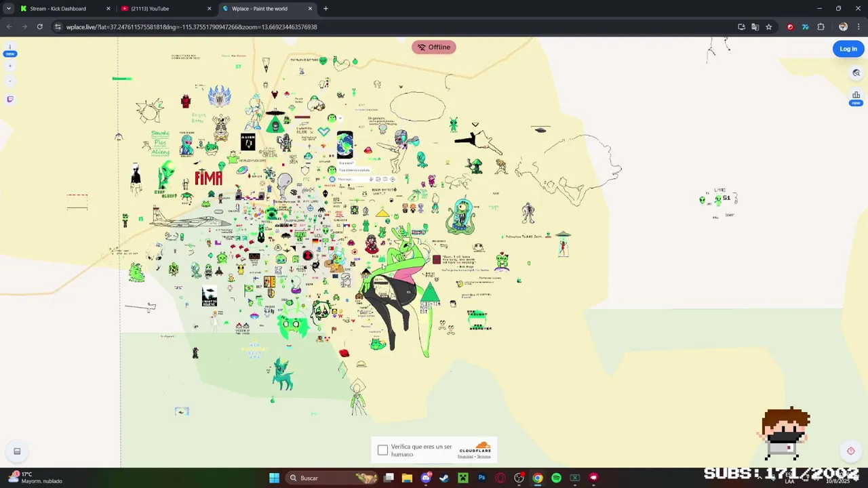
Task: Zoom in on the map with plus button
Action: coord(10,66)
